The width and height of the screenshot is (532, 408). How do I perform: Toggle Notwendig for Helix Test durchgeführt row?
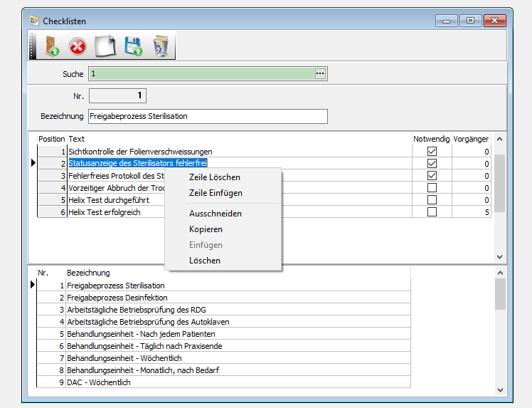[432, 200]
